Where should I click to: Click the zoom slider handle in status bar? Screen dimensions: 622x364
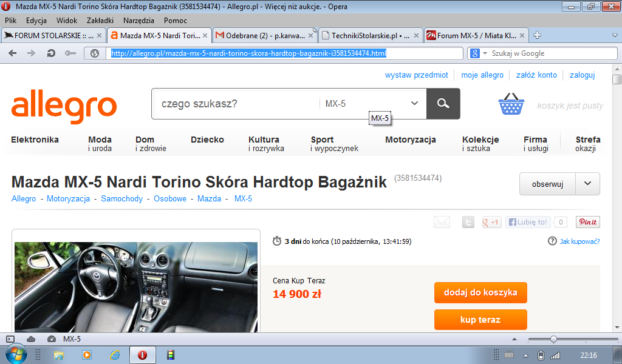coord(553,339)
